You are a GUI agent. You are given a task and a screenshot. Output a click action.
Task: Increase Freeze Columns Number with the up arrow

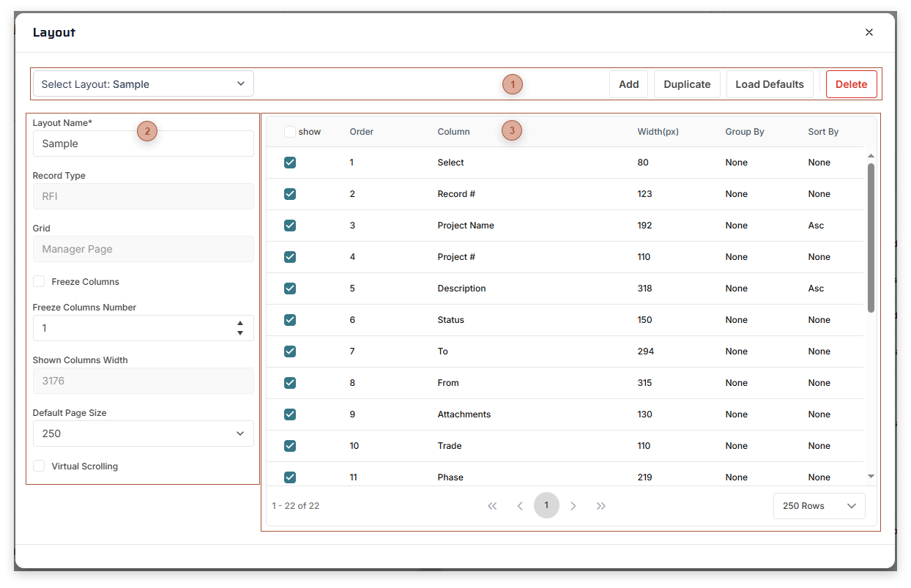click(240, 324)
